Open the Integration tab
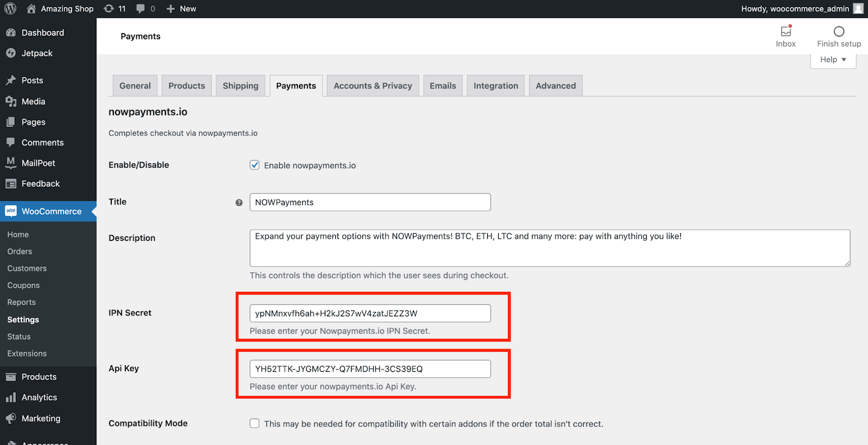Viewport: 868px width, 445px height. click(x=496, y=86)
